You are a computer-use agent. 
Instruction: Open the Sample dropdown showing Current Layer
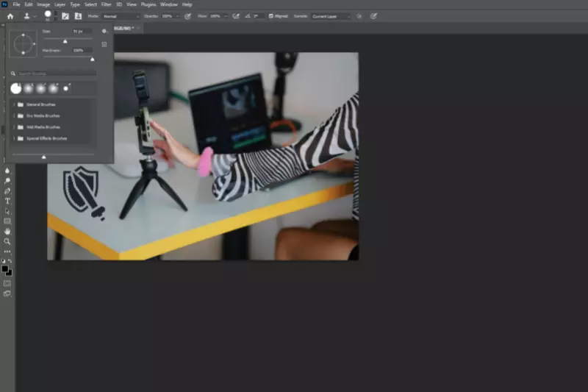coord(331,16)
